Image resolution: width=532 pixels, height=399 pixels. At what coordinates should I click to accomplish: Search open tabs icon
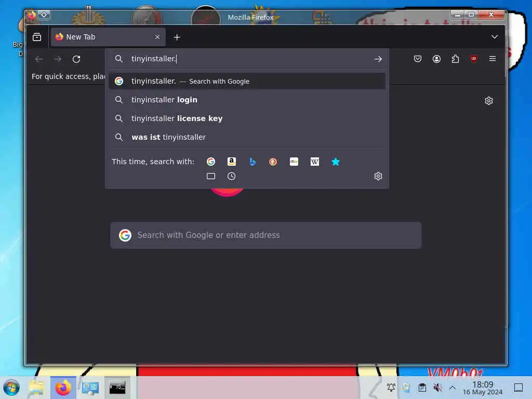[x=211, y=176]
